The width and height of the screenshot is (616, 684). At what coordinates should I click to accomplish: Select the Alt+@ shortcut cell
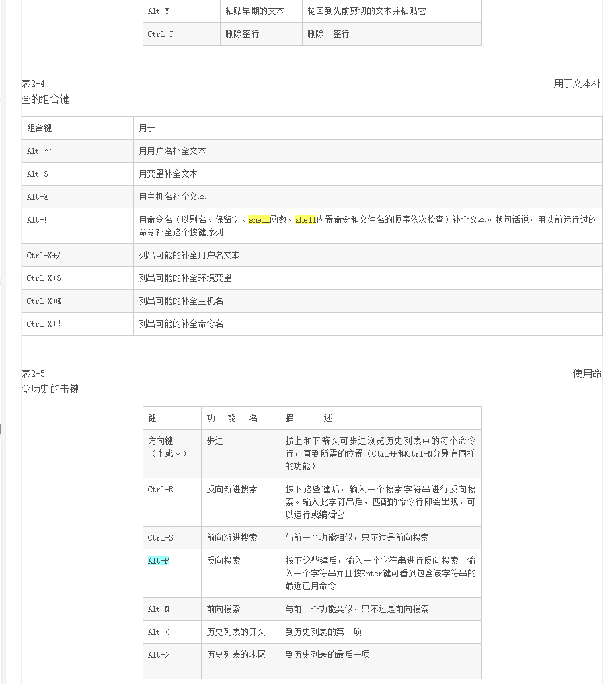(x=77, y=197)
